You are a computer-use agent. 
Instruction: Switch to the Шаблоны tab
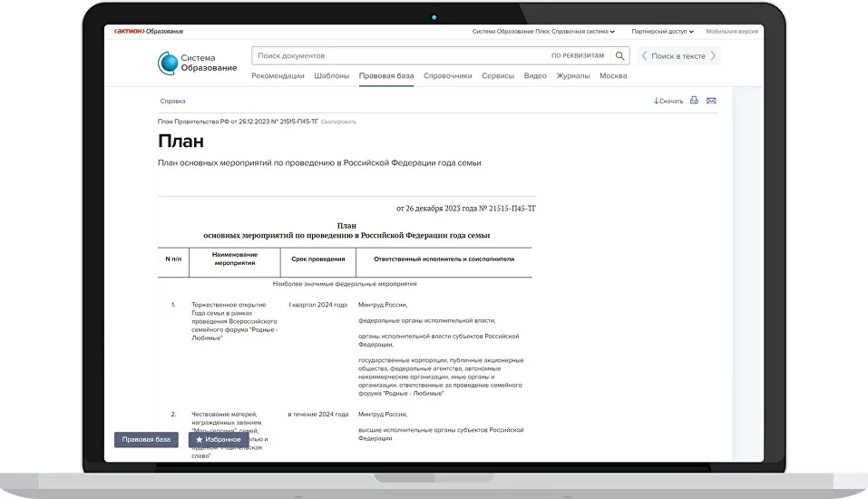point(331,76)
